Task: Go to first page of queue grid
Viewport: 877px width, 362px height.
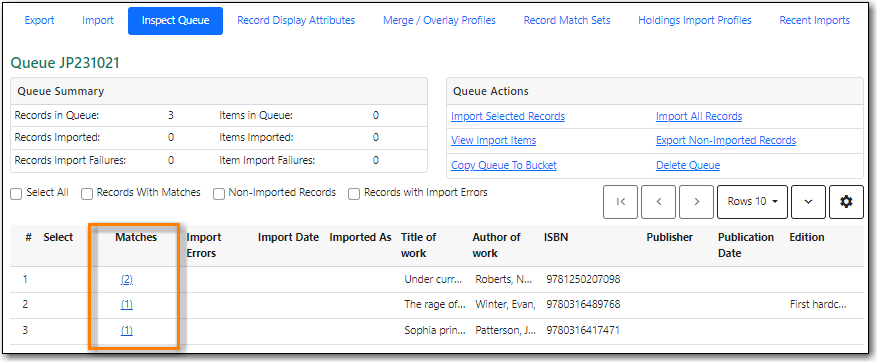Action: point(620,201)
